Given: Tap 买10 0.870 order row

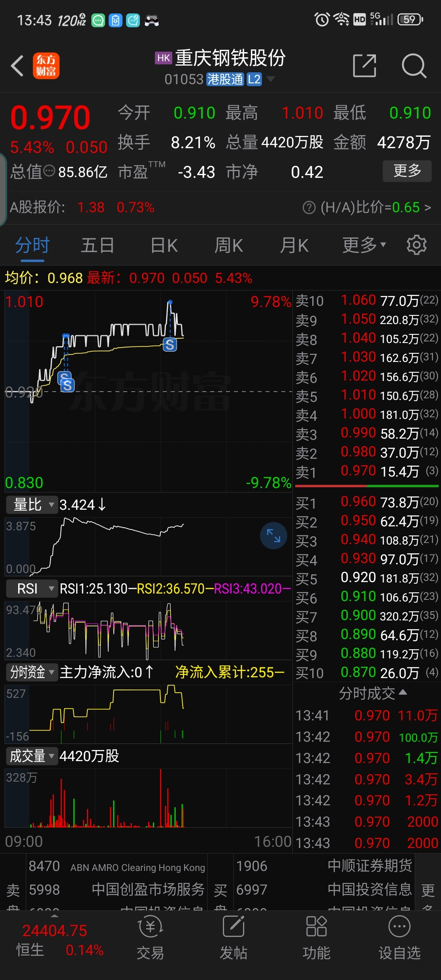Looking at the screenshot, I should [x=367, y=673].
